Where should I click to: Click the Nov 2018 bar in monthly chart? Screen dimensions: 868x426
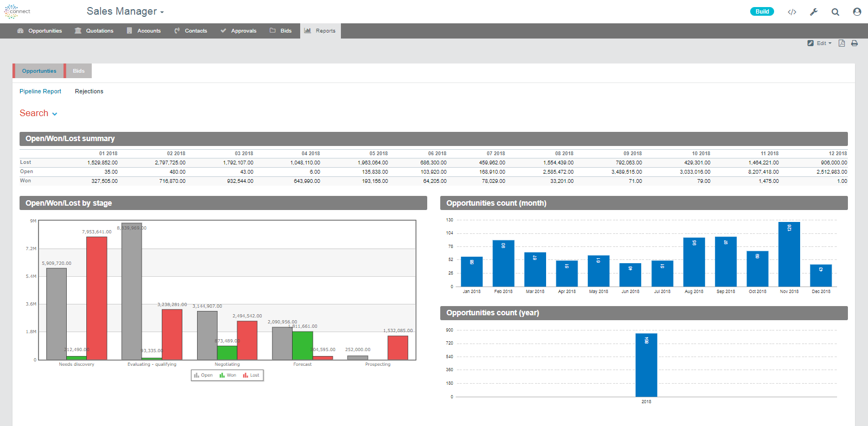click(789, 254)
